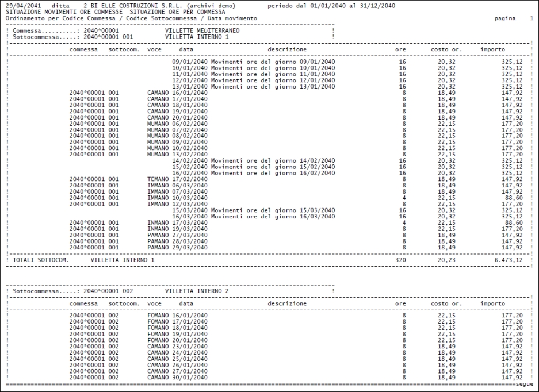Select the 'INMANO 19/03/2040' row entry
Viewport: 539px width, 392px height.
click(177, 229)
